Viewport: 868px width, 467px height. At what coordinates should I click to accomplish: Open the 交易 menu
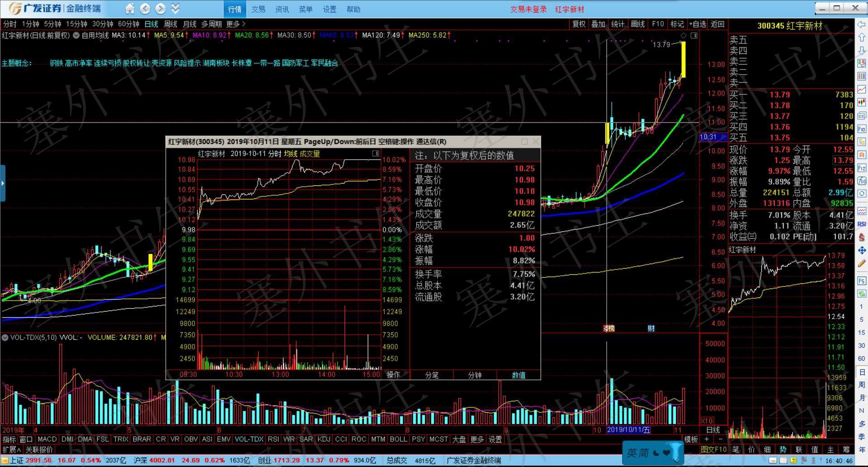258,9
